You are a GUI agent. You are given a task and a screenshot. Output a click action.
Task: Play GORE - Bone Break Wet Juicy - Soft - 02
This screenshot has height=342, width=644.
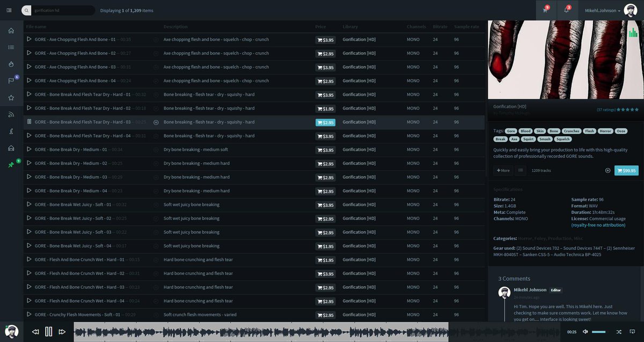coord(29,218)
